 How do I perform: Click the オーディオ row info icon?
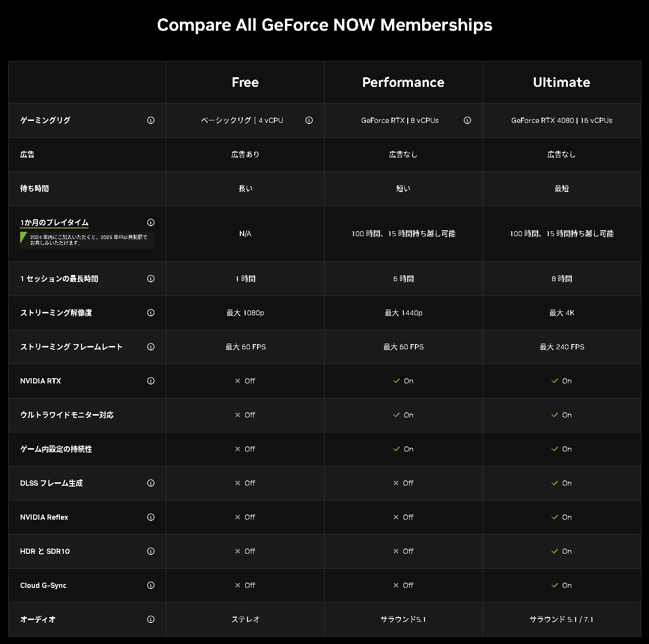click(x=151, y=620)
